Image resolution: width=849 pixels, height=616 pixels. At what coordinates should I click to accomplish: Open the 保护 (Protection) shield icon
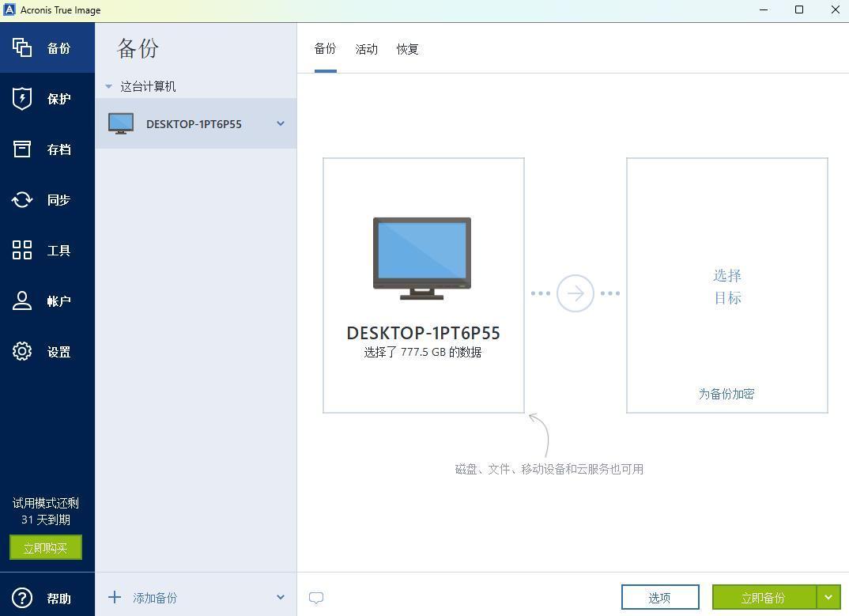tap(22, 99)
